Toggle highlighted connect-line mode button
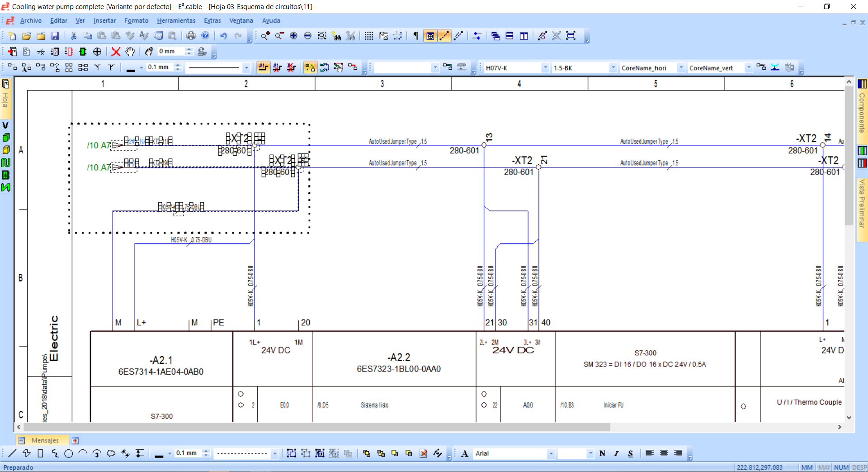 [444, 36]
